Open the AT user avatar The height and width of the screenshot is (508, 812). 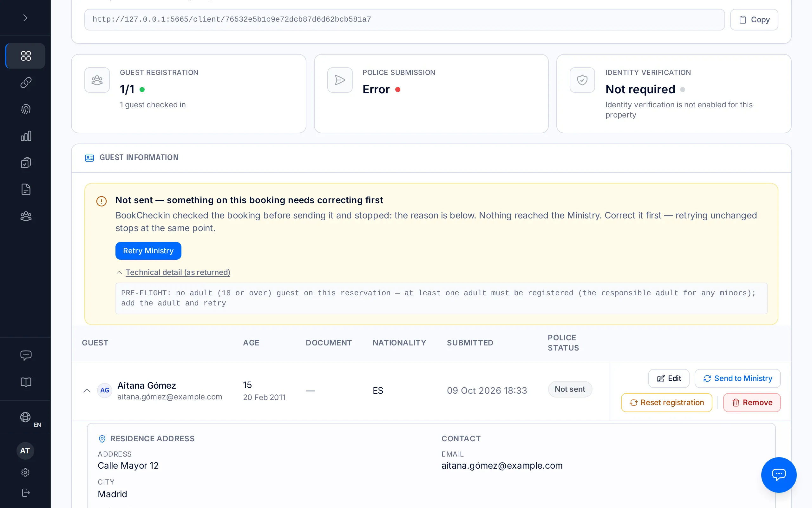point(25,451)
